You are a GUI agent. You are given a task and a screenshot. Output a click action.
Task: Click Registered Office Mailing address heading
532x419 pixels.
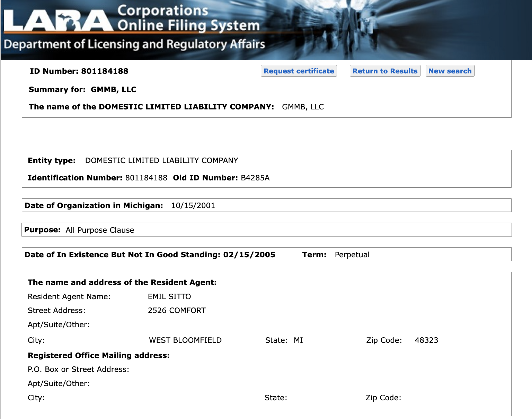coord(99,356)
